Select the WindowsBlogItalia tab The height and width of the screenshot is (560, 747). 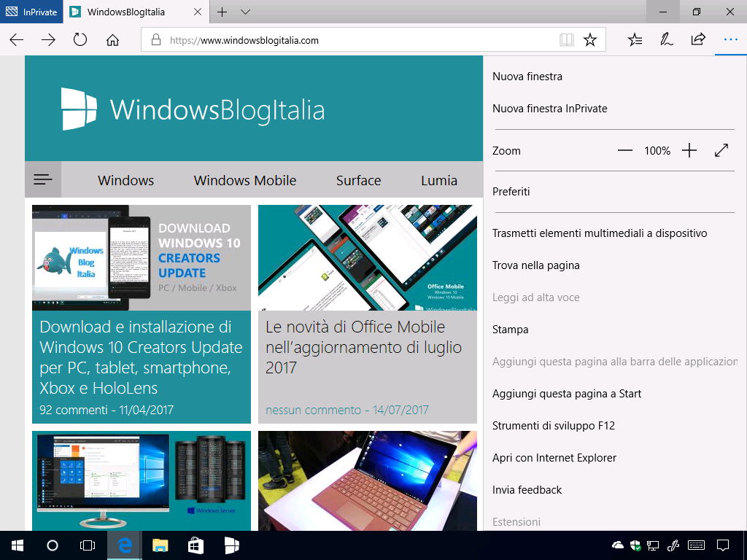coord(125,12)
